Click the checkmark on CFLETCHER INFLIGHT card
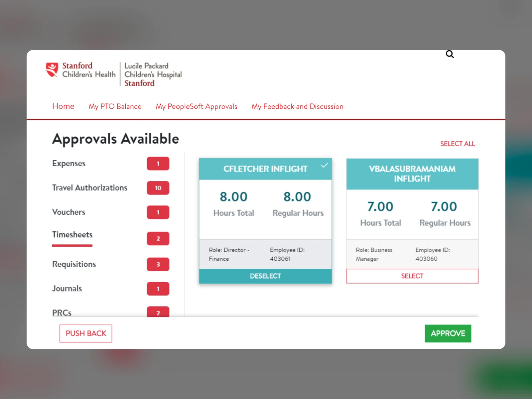The image size is (532, 399). (324, 165)
